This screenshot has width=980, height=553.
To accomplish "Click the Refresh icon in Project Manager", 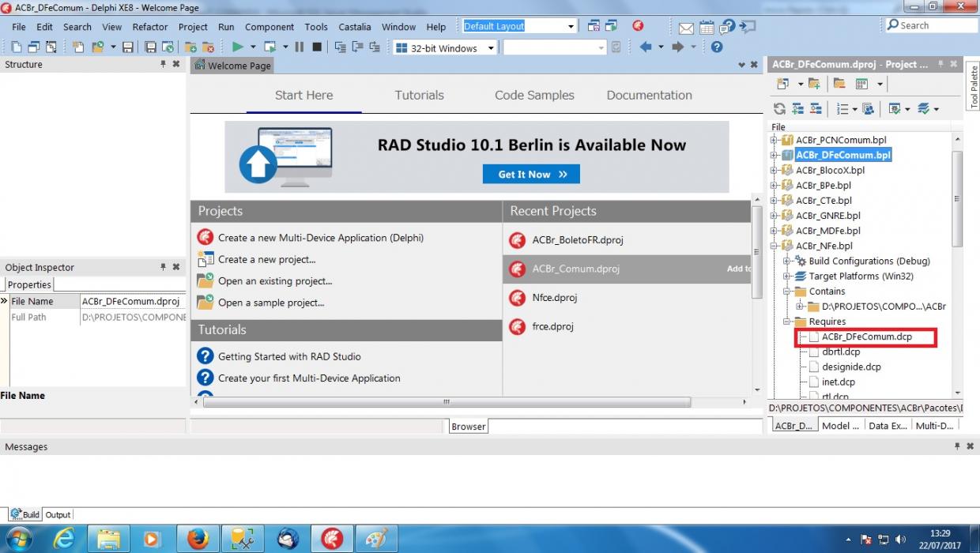I will 779,109.
